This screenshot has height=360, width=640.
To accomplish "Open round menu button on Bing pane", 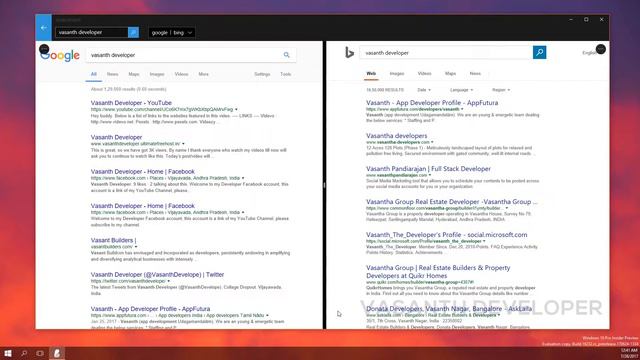I will point(600,49).
